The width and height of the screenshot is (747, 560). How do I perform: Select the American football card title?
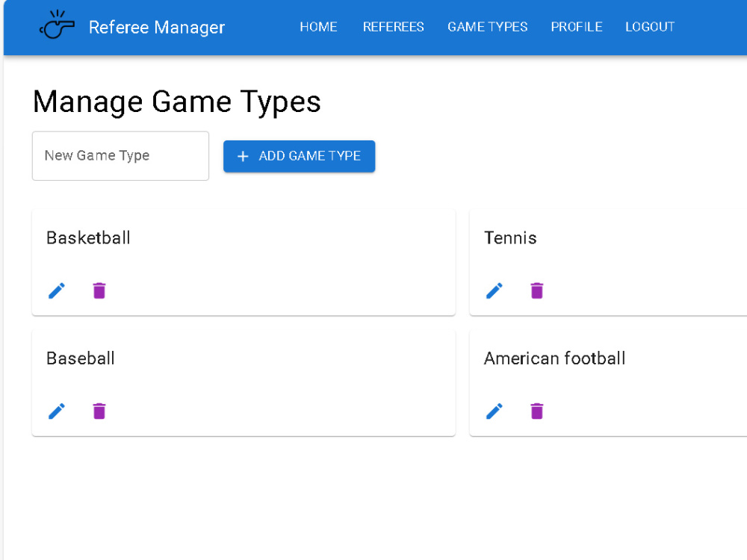pos(554,358)
